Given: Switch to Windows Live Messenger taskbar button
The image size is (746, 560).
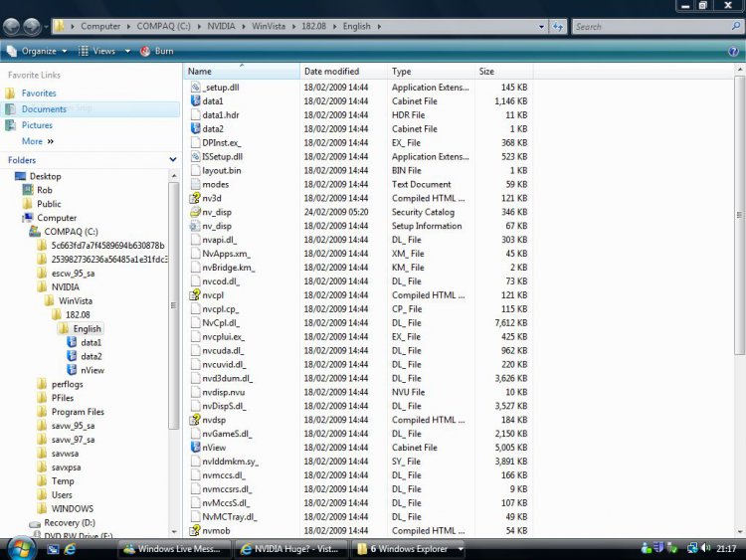Looking at the screenshot, I should tap(174, 549).
